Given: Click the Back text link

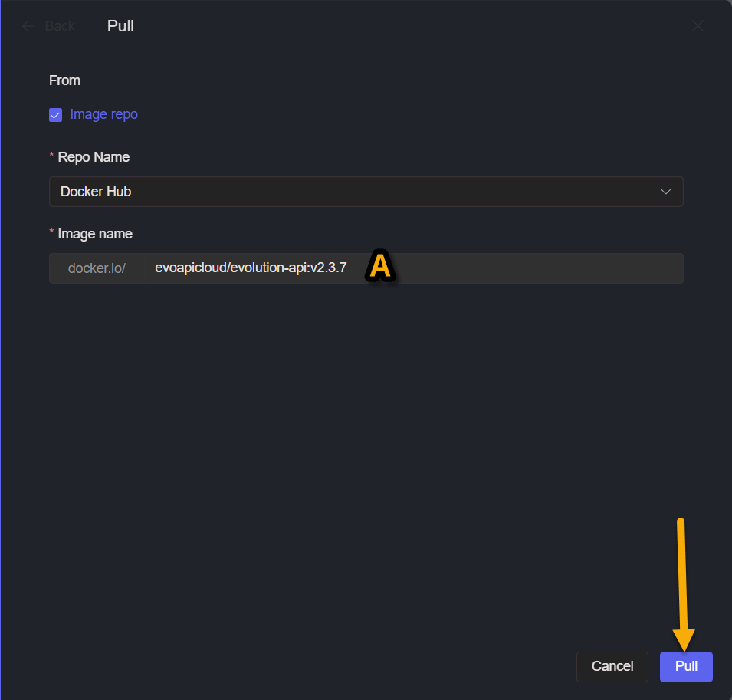Looking at the screenshot, I should [x=60, y=26].
